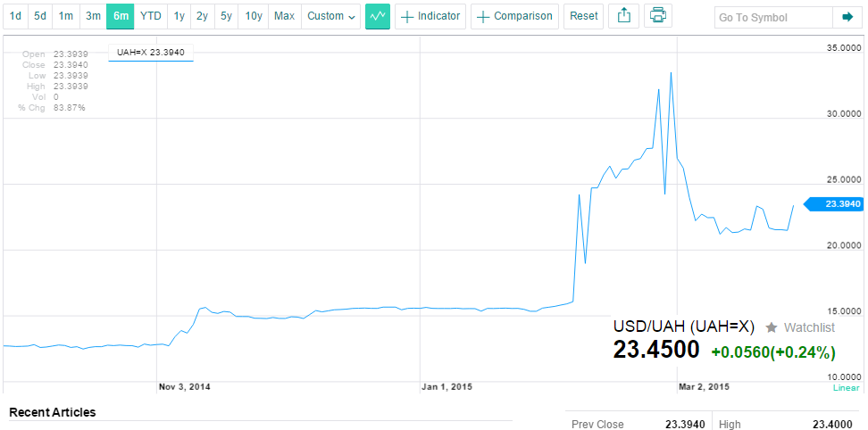Click the +0.0560(+0.24%) change value
This screenshot has width=868, height=430.
[773, 352]
